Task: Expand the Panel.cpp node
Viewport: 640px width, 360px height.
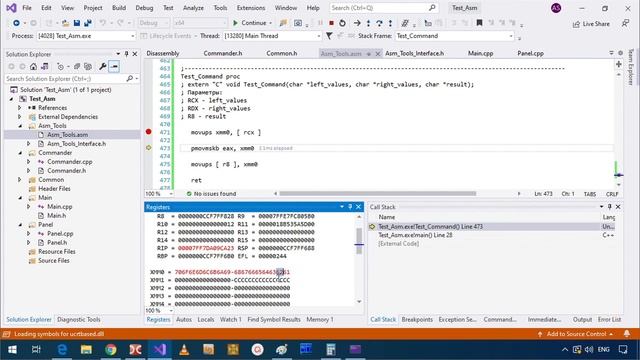Action: 29,233
